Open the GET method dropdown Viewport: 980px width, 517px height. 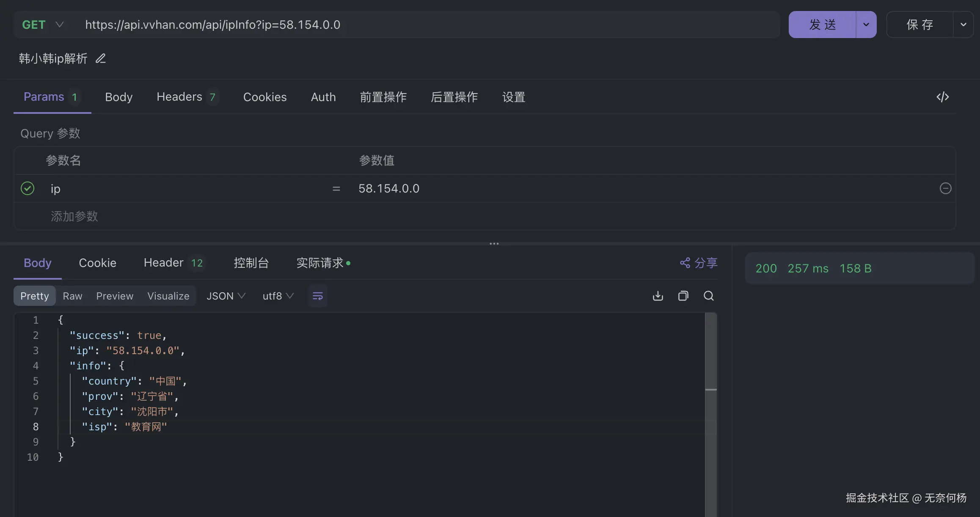pyautogui.click(x=42, y=25)
